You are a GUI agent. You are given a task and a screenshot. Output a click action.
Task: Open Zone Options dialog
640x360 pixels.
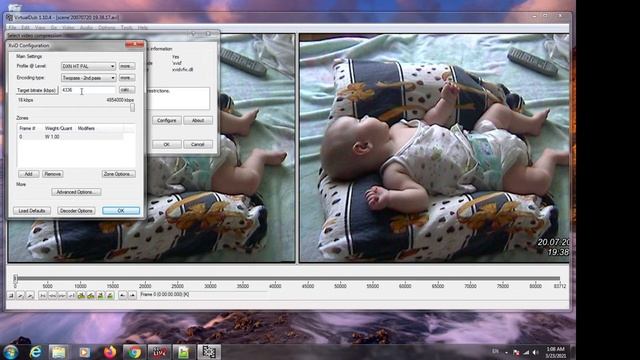pyautogui.click(x=118, y=174)
